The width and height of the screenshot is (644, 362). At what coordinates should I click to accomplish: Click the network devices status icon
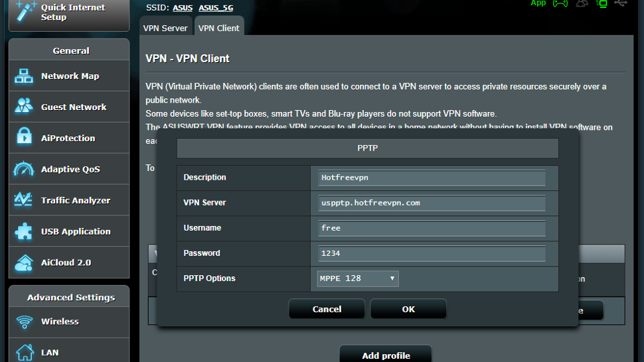[x=602, y=4]
